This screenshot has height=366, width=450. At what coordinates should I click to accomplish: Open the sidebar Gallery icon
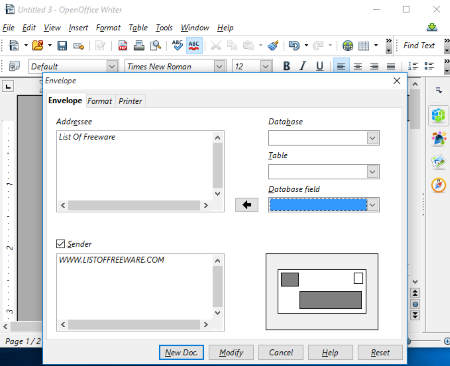[x=439, y=162]
